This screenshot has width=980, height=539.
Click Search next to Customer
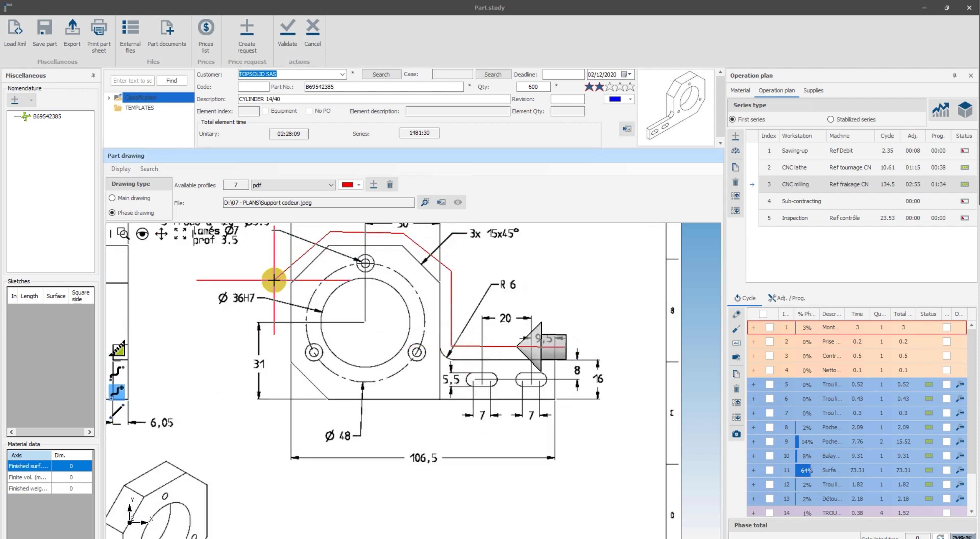tap(381, 75)
